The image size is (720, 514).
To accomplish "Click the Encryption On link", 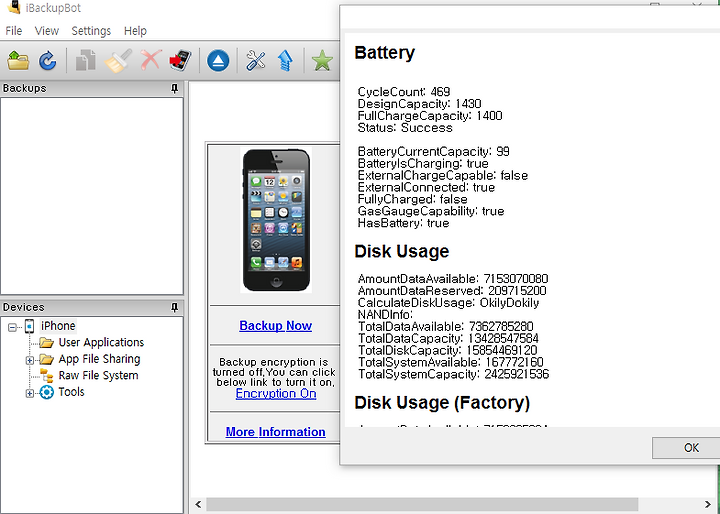I will pyautogui.click(x=276, y=394).
